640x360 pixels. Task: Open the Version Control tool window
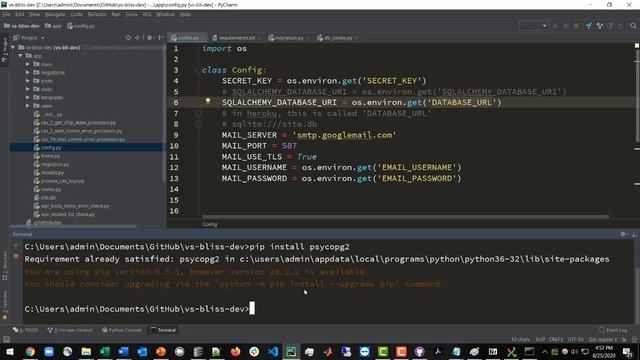(x=70, y=330)
